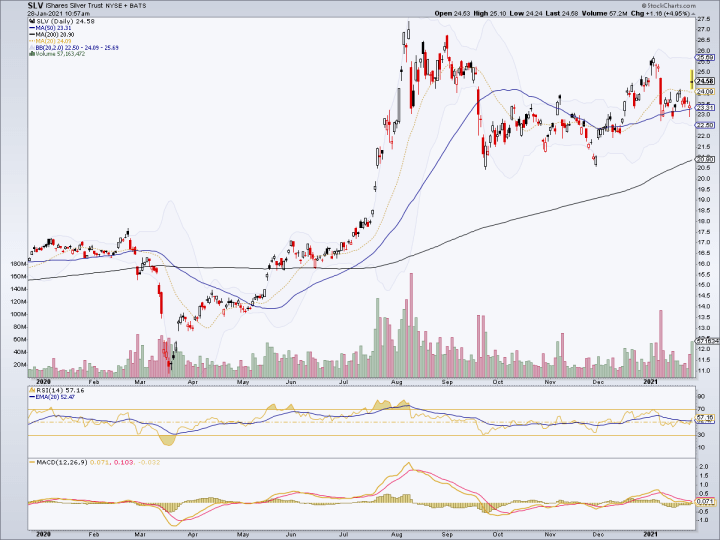Click the 27.5 price axis label
Image resolution: width=720 pixels, height=540 pixels.
pos(703,19)
